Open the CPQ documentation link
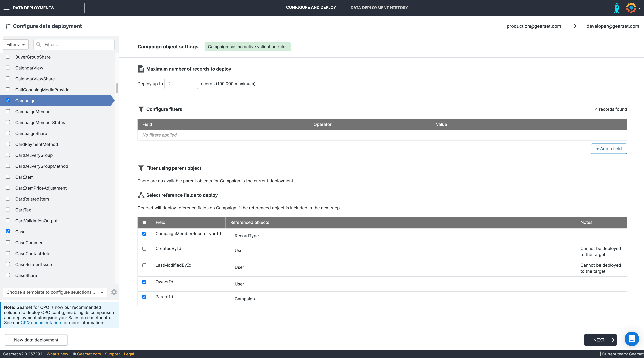This screenshot has height=358, width=644. tap(41, 323)
